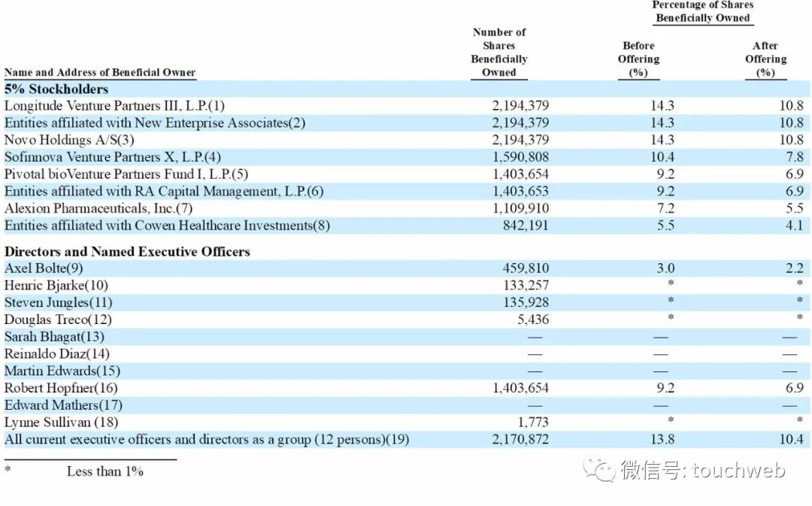
Task: Click the share count 1,403,653 for RA Capital
Action: [520, 192]
